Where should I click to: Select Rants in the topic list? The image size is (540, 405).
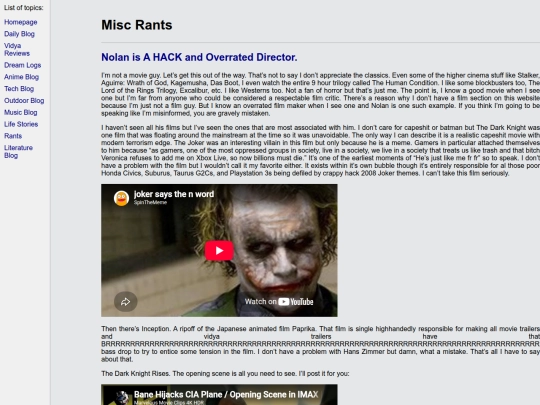pyautogui.click(x=13, y=136)
